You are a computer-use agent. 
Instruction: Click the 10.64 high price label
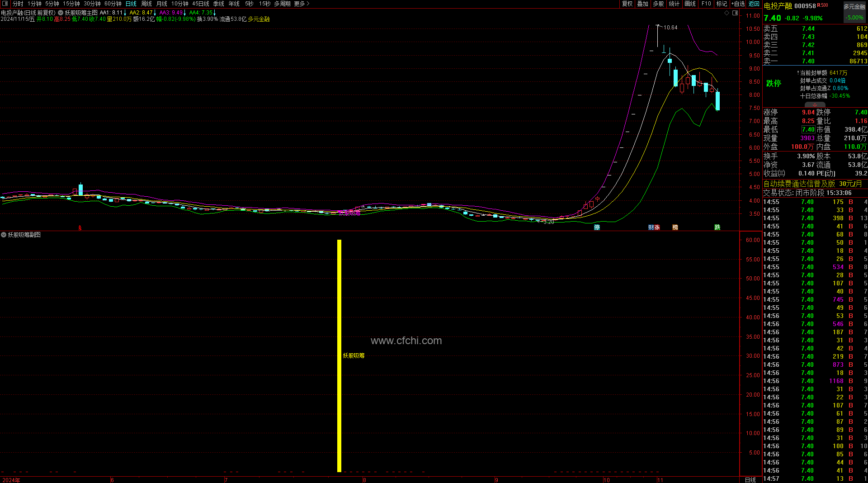click(x=670, y=28)
